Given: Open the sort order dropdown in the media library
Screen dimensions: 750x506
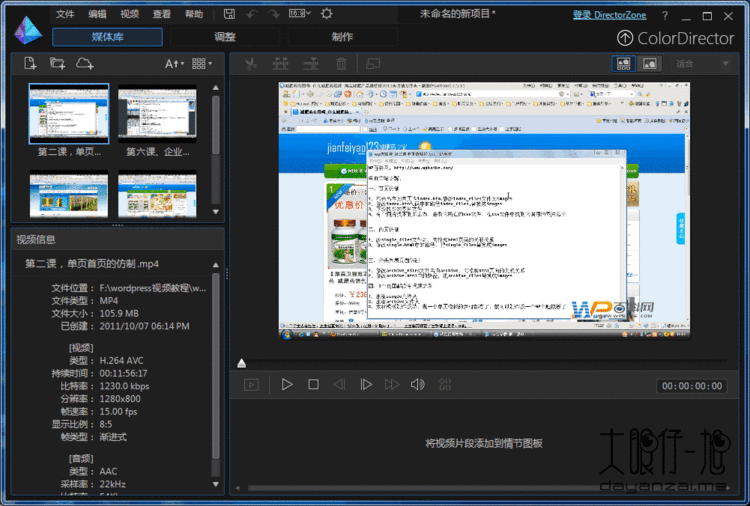Looking at the screenshot, I should click(x=174, y=64).
